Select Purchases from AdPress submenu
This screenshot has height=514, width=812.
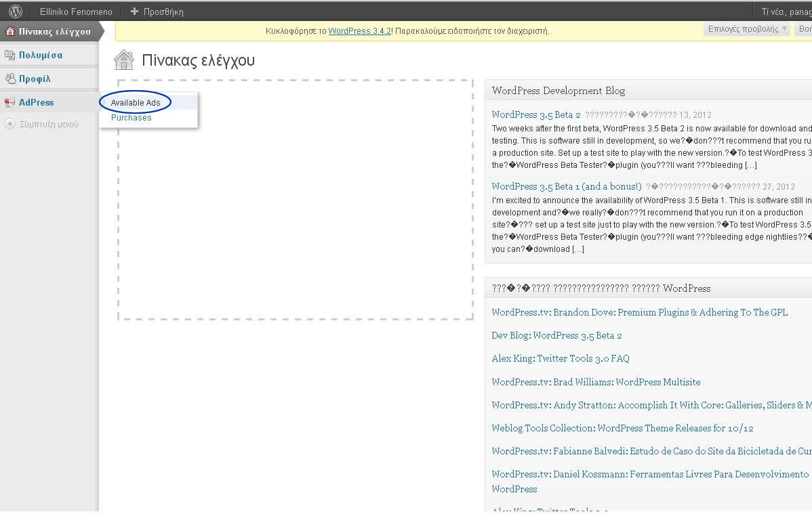click(x=131, y=118)
